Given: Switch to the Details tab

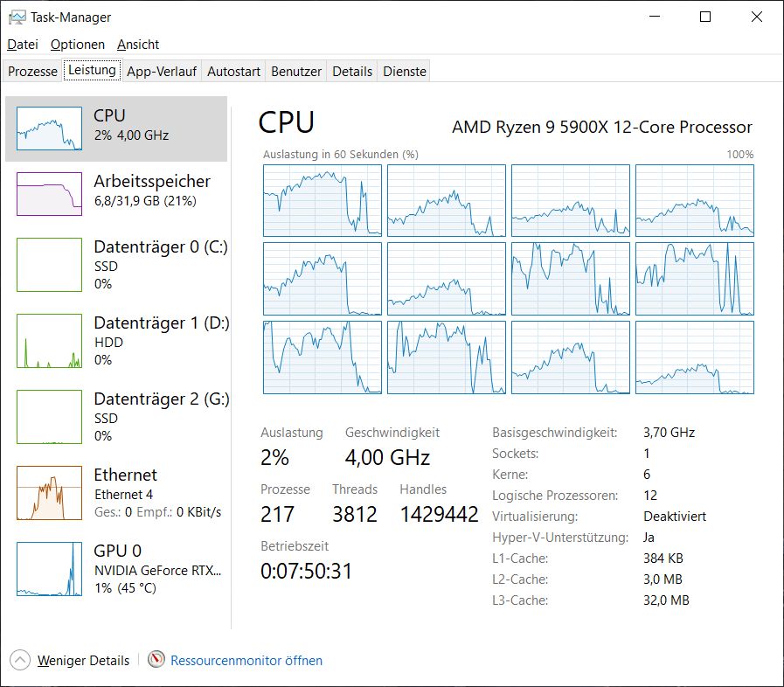Looking at the screenshot, I should (x=352, y=72).
